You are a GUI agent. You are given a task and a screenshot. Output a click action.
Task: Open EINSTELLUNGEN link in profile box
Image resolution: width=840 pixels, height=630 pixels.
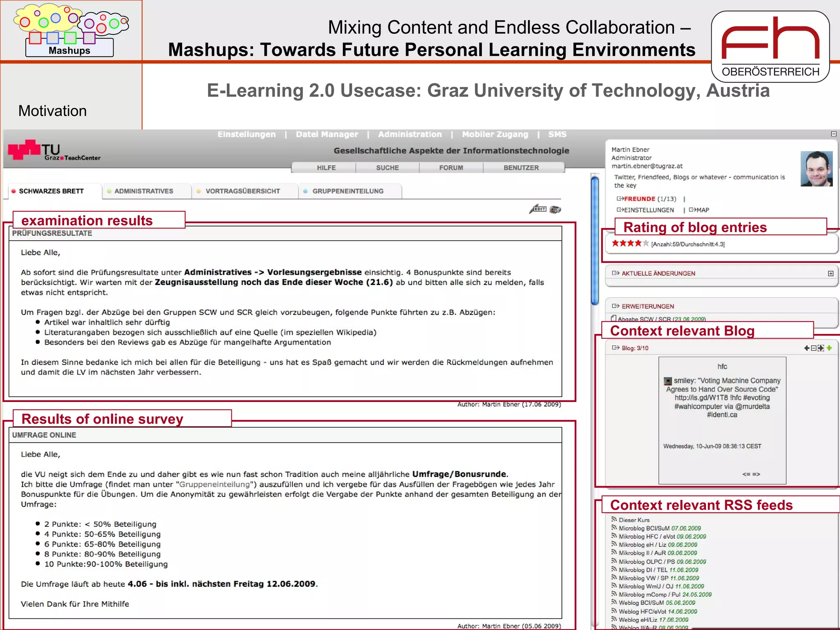coord(645,210)
